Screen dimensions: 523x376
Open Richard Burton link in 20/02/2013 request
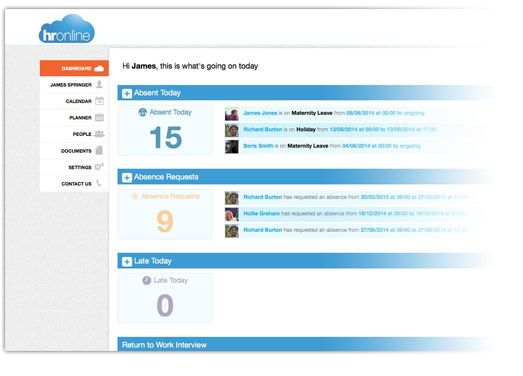coord(263,197)
